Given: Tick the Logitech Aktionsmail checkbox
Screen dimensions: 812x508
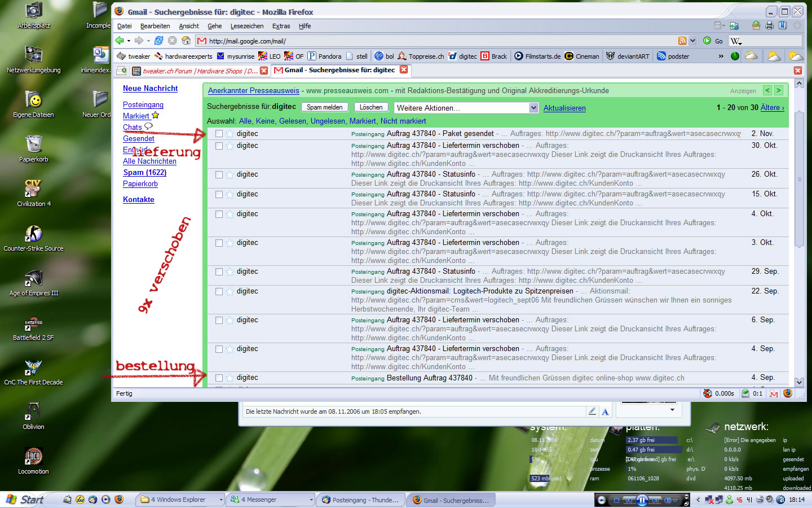Looking at the screenshot, I should coord(219,291).
